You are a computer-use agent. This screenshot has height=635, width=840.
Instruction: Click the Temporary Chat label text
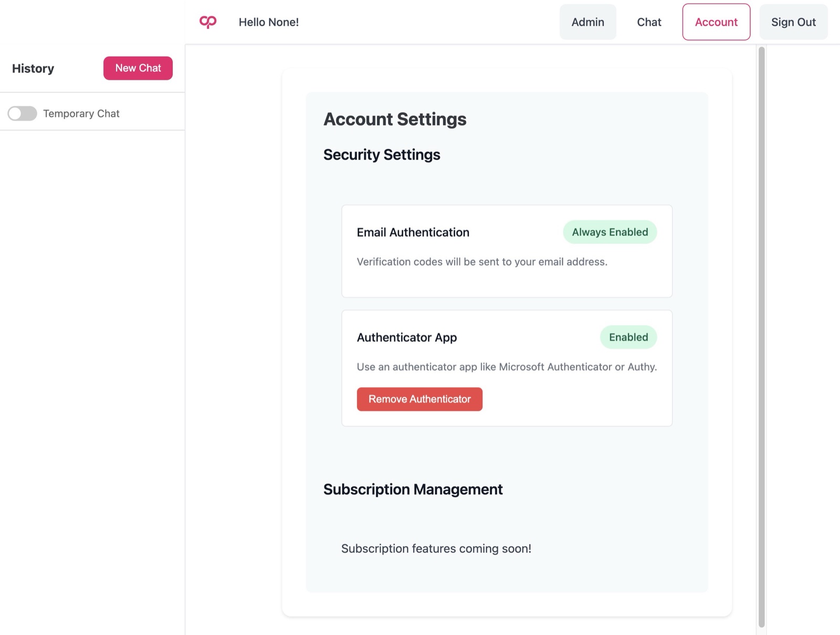click(81, 113)
